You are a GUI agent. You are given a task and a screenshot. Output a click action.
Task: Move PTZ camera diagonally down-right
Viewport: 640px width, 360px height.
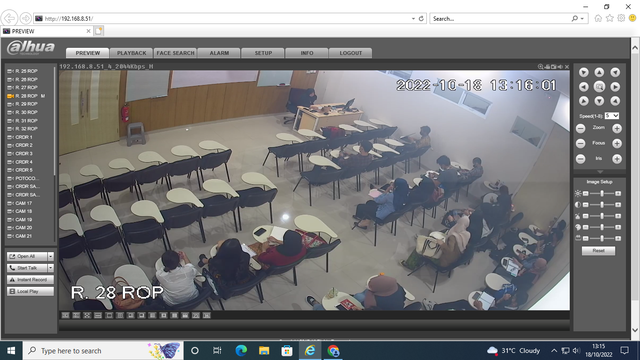click(x=615, y=101)
